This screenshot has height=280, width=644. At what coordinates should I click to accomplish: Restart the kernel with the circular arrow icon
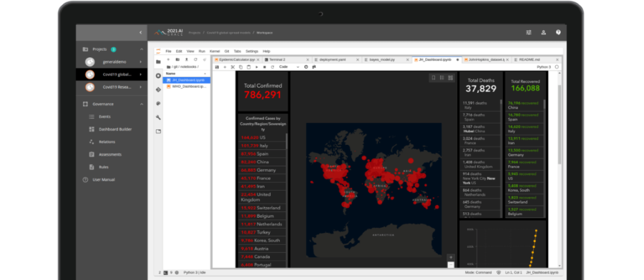point(273,67)
